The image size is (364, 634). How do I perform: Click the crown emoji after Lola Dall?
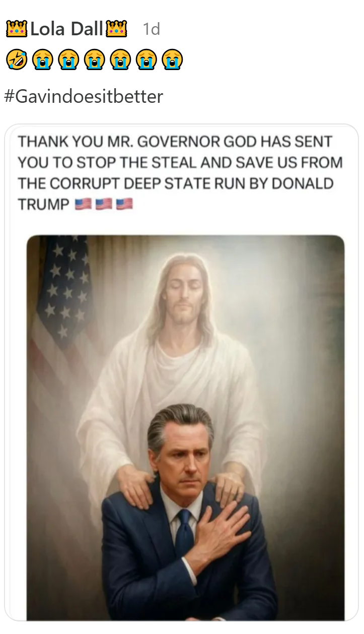coord(116,29)
